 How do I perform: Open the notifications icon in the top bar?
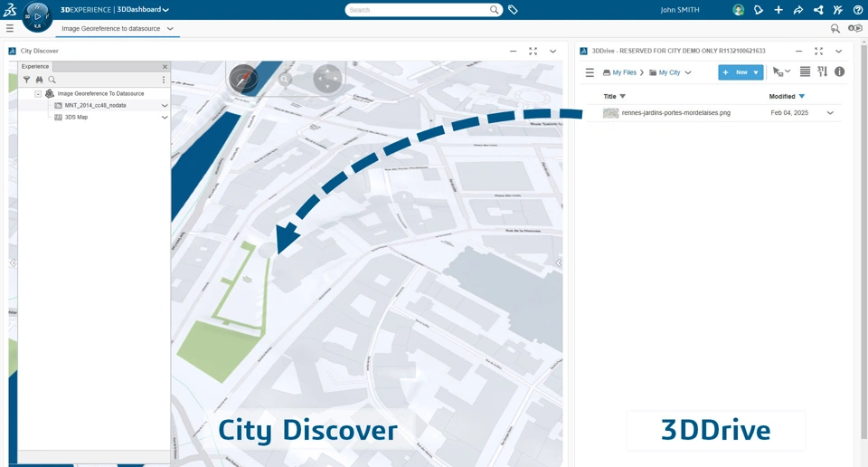coord(759,10)
